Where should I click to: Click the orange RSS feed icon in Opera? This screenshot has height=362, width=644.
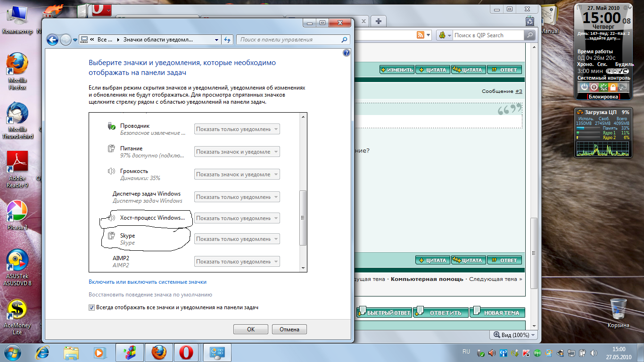420,35
